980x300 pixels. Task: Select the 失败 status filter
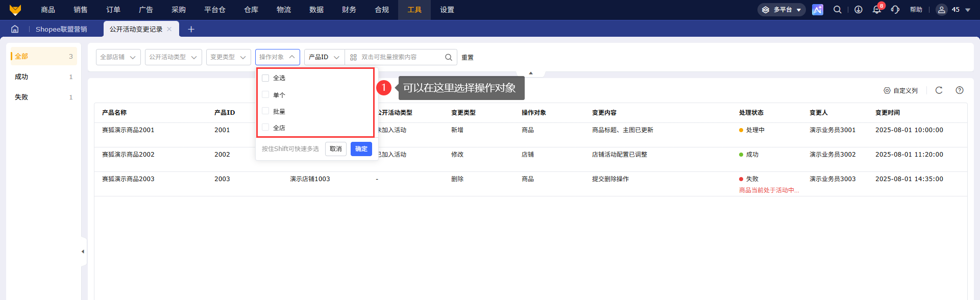(x=43, y=97)
